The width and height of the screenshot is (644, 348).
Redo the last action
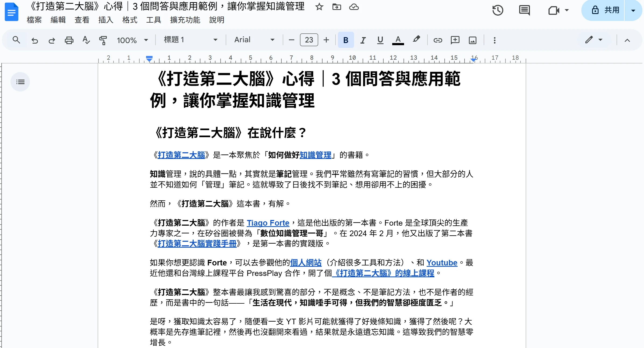[x=52, y=40]
